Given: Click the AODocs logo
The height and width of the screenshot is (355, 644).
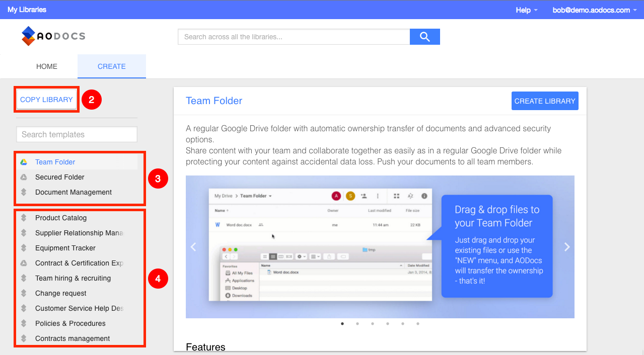Looking at the screenshot, I should 53,36.
